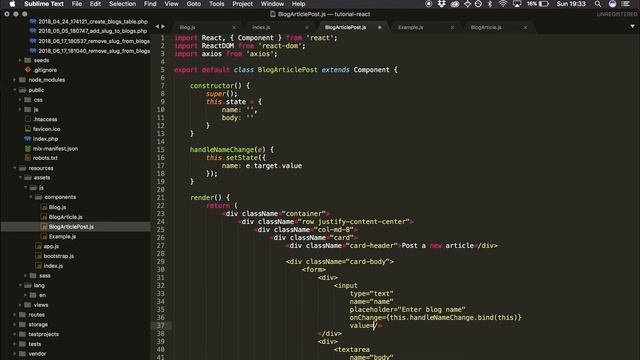This screenshot has height=360, width=640.
Task: Open the tab overflow dropdown arrow
Action: [x=632, y=27]
